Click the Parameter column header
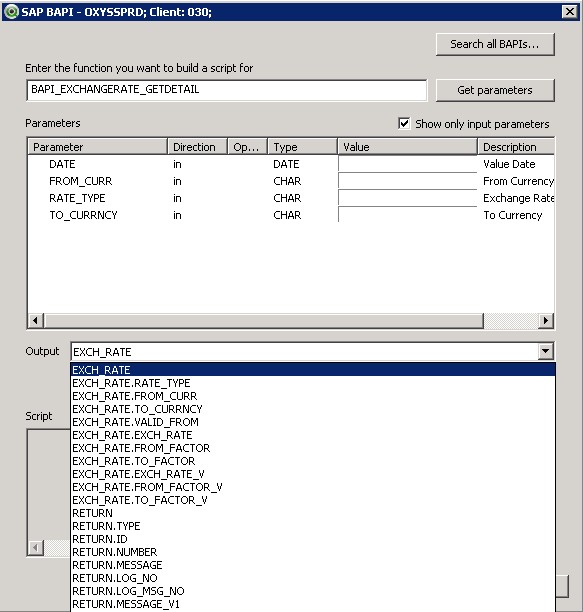Viewport: 583px width, 612px height. tap(98, 147)
